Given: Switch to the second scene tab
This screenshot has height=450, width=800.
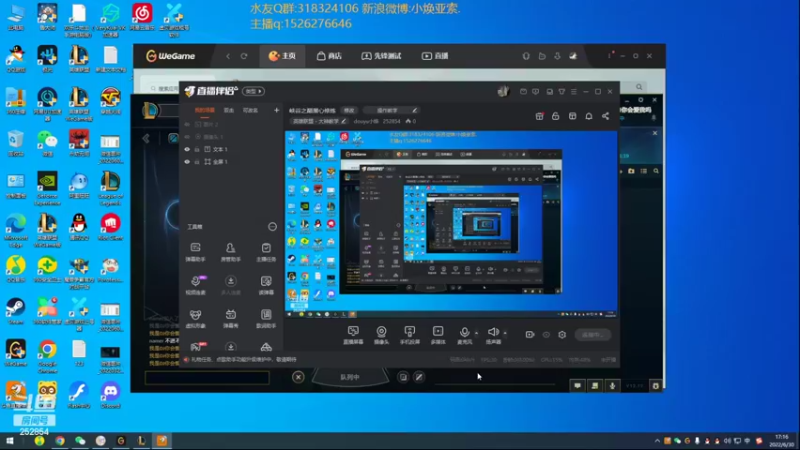Looking at the screenshot, I should point(229,110).
